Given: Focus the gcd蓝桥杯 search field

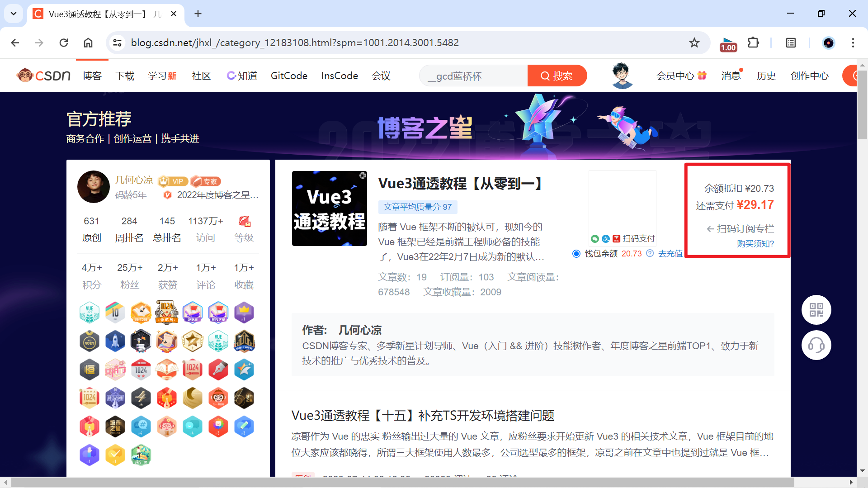Looking at the screenshot, I should click(473, 76).
